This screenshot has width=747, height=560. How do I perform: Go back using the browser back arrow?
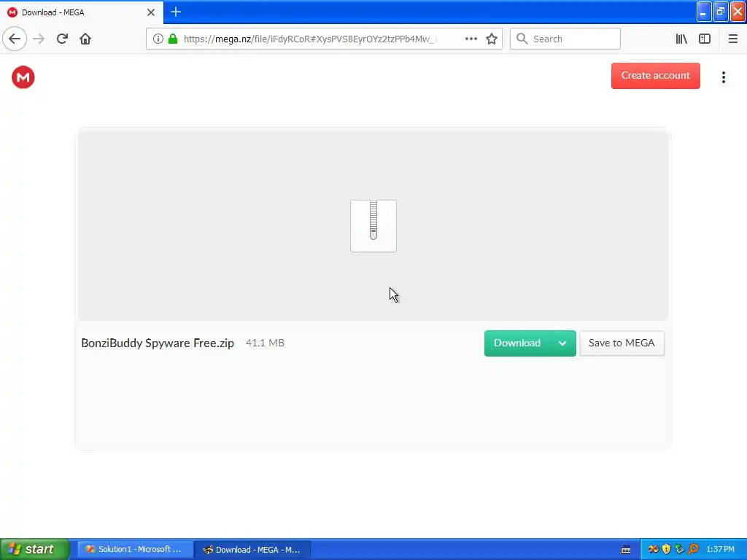pyautogui.click(x=15, y=39)
